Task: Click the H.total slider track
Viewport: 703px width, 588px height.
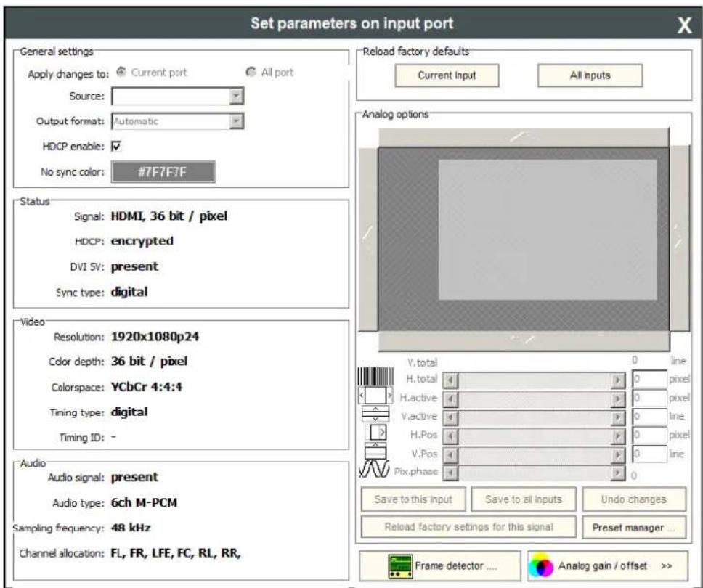Action: [534, 380]
